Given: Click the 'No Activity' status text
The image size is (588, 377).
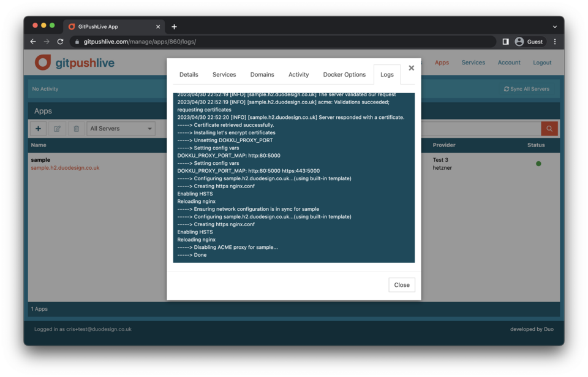Looking at the screenshot, I should [45, 89].
